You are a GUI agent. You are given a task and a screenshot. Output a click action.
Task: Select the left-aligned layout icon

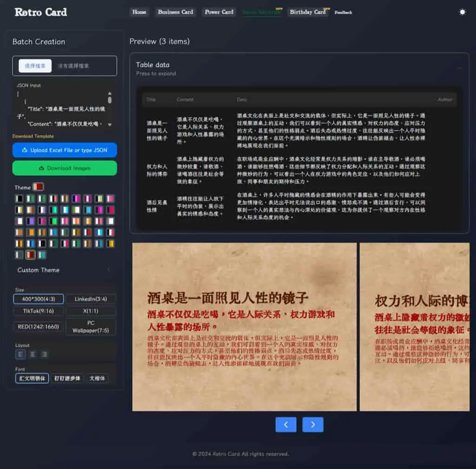pyautogui.click(x=20, y=354)
